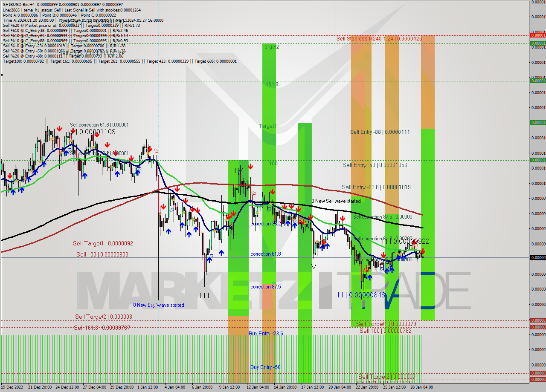
Task: Select the 'Sell Target1 | 0.0000092' label
Action: (103, 243)
